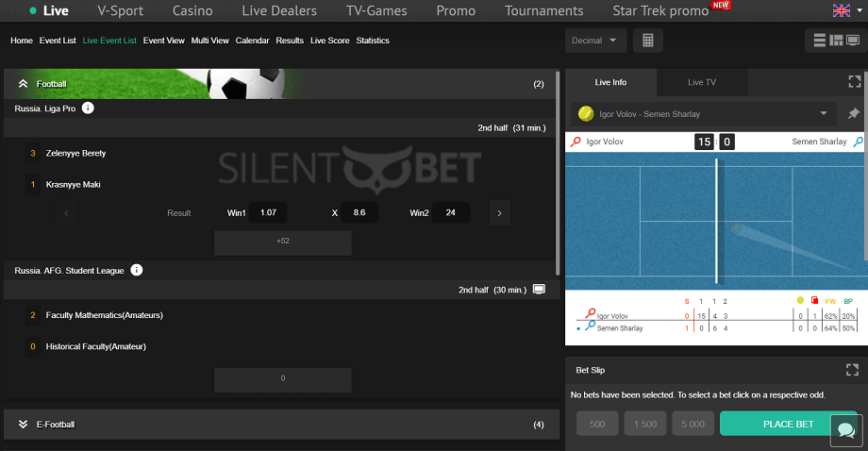
Task: Select the list layout view icon
Action: [819, 41]
